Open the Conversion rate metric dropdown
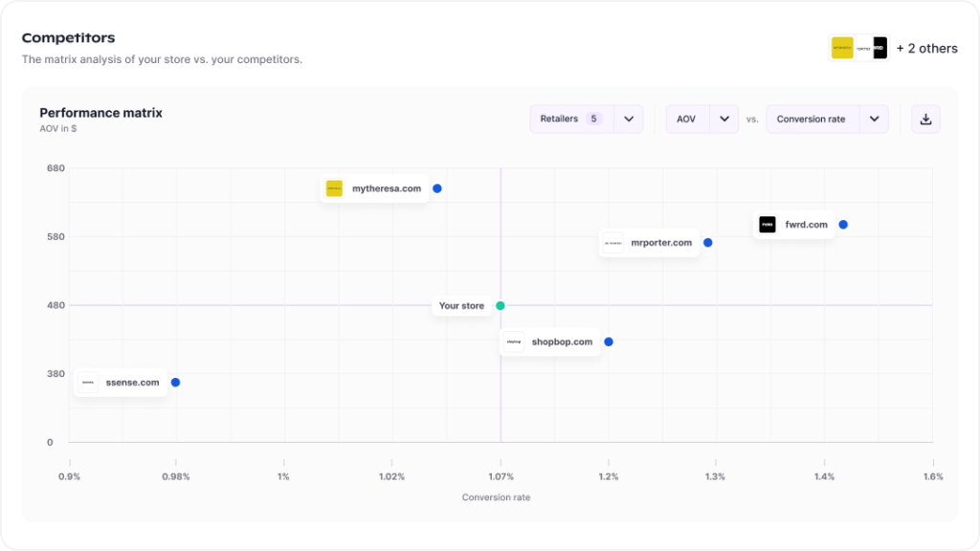980x551 pixels. [x=827, y=119]
